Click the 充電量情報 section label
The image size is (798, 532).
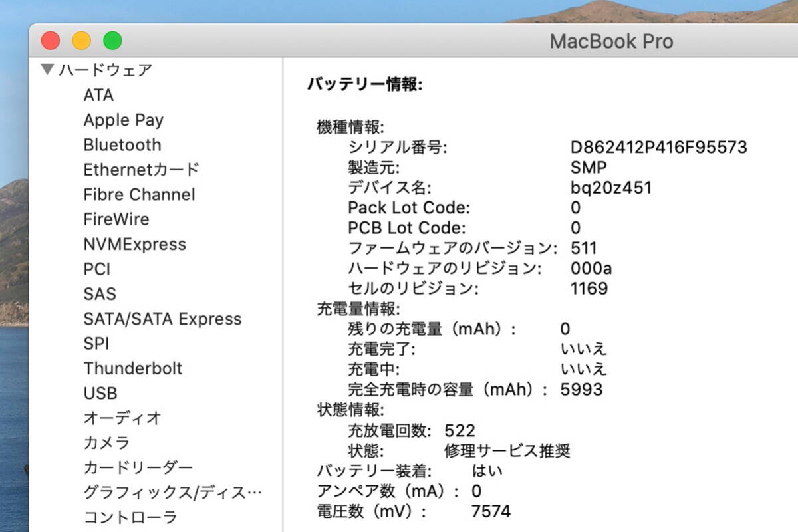pos(358,309)
